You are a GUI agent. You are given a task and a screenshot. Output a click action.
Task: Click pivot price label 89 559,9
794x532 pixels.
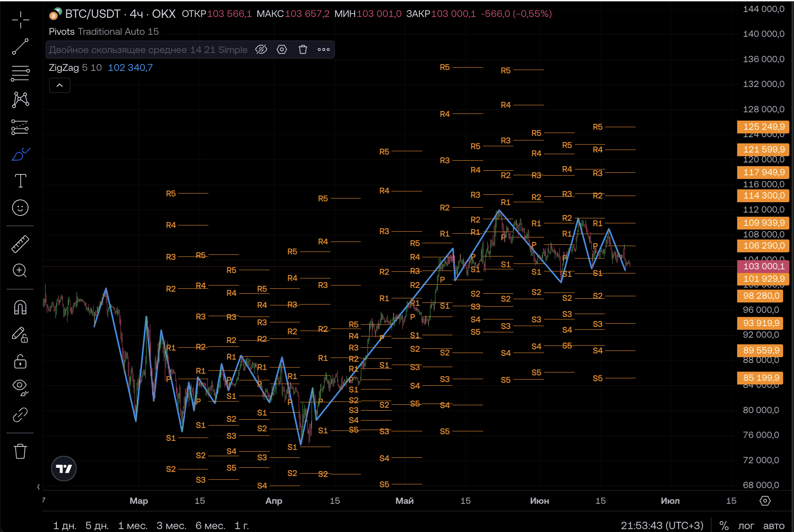pyautogui.click(x=760, y=351)
